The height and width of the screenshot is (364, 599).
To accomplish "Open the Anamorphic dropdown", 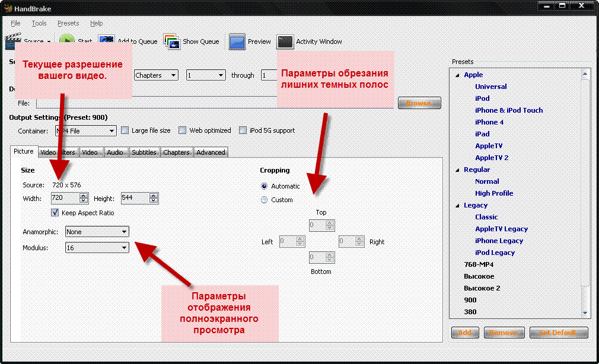I will (97, 232).
